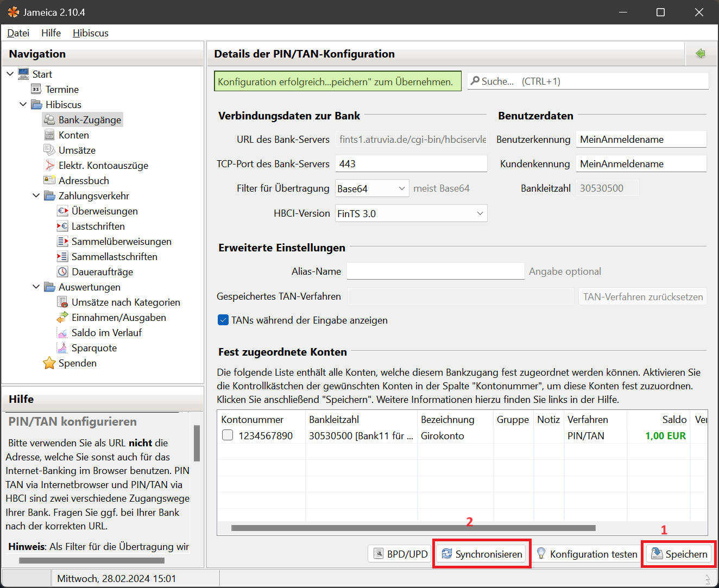Select Termine in the navigation tree
The image size is (719, 588).
(62, 89)
